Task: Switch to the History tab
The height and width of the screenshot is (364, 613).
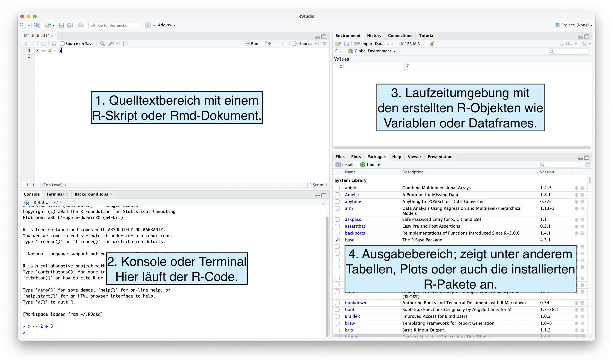Action: tap(374, 36)
